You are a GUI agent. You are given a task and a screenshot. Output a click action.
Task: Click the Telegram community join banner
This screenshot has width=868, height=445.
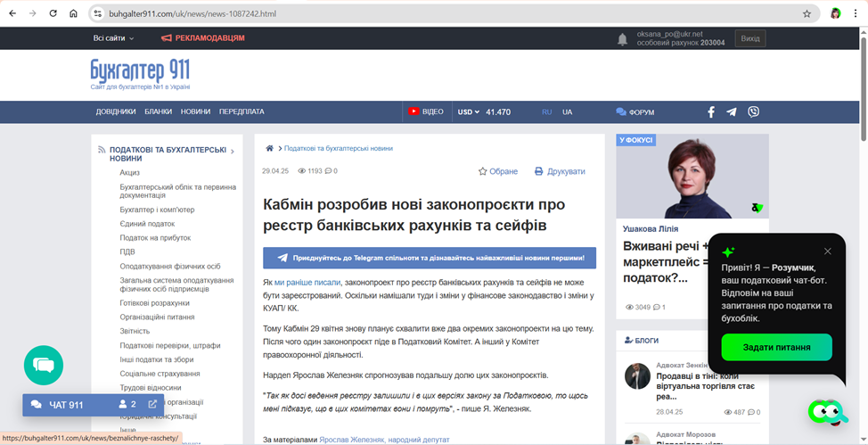click(x=430, y=258)
